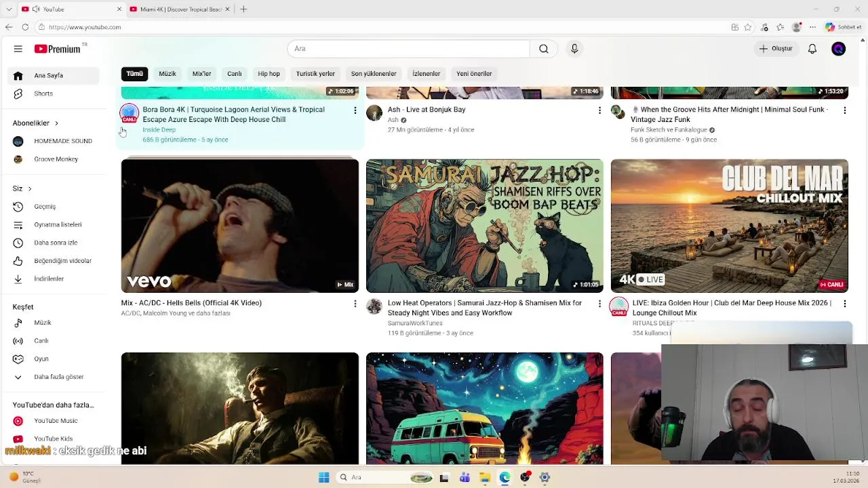Image resolution: width=868 pixels, height=488 pixels.
Task: Play AC/DC Hells Bells vevo thumbnail
Action: [240, 226]
